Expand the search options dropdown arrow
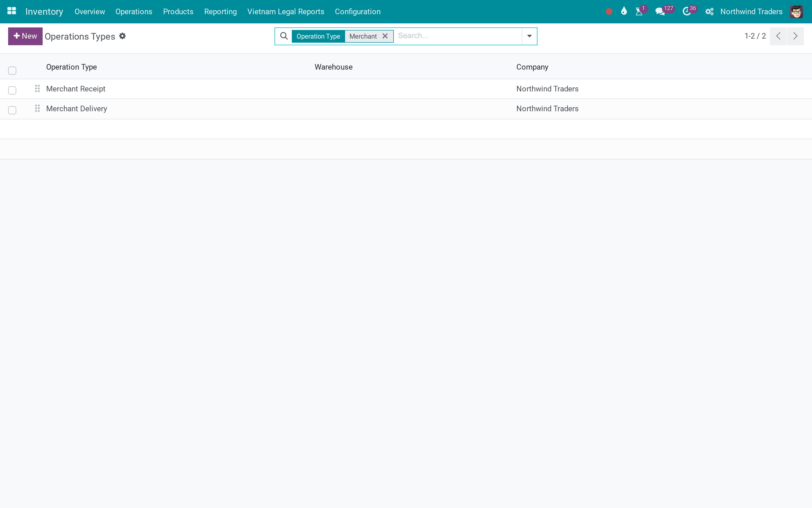 coord(530,36)
